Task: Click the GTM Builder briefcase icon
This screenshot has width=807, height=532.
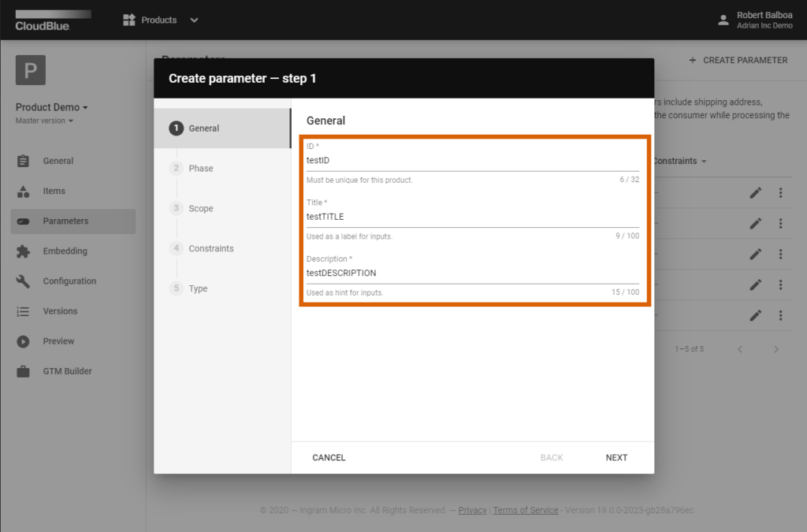Action: tap(23, 371)
